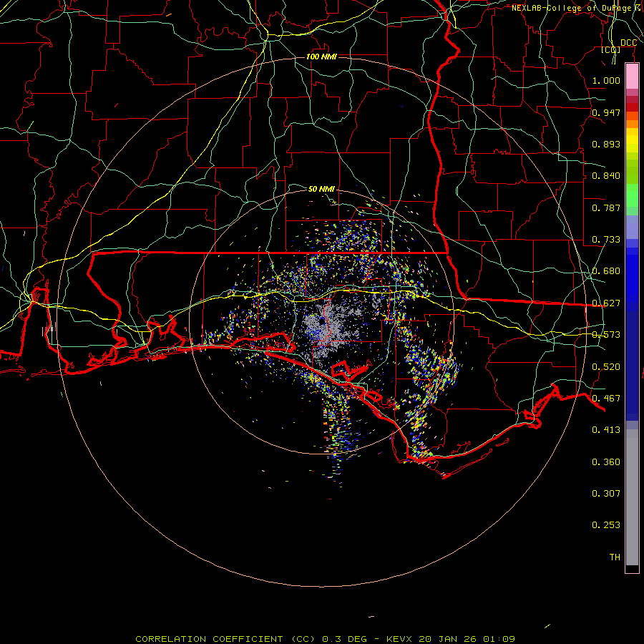The width and height of the screenshot is (644, 644).
Task: Click the 100 NMI range ring label
Action: tap(321, 57)
